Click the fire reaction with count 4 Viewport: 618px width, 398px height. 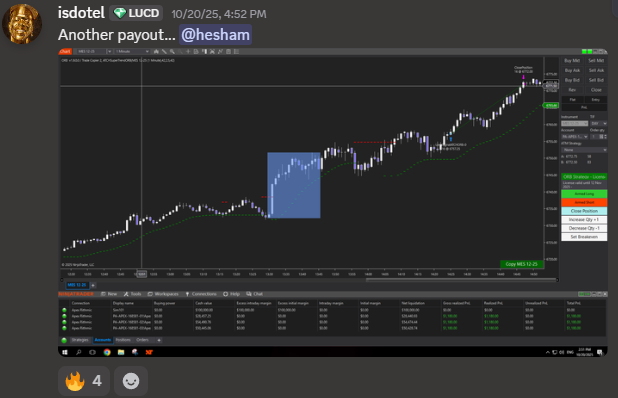(84, 381)
